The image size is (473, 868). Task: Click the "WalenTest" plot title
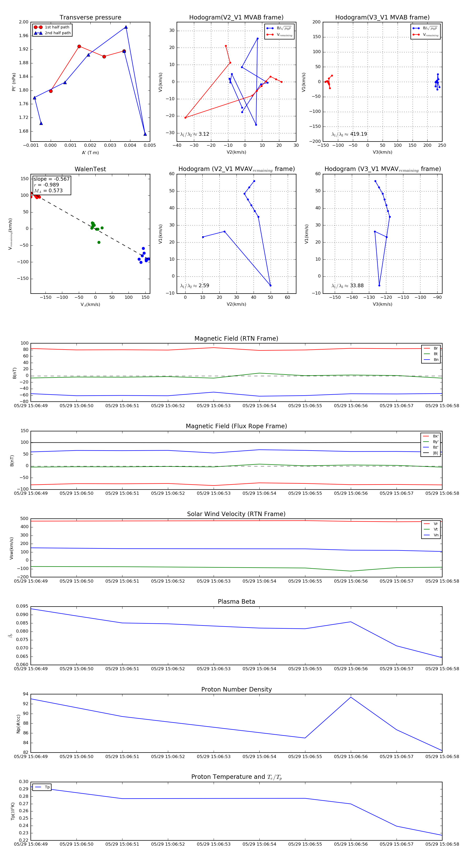click(x=90, y=169)
